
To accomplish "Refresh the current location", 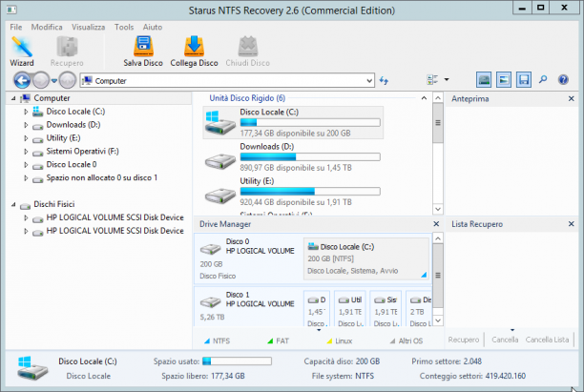I will (384, 80).
